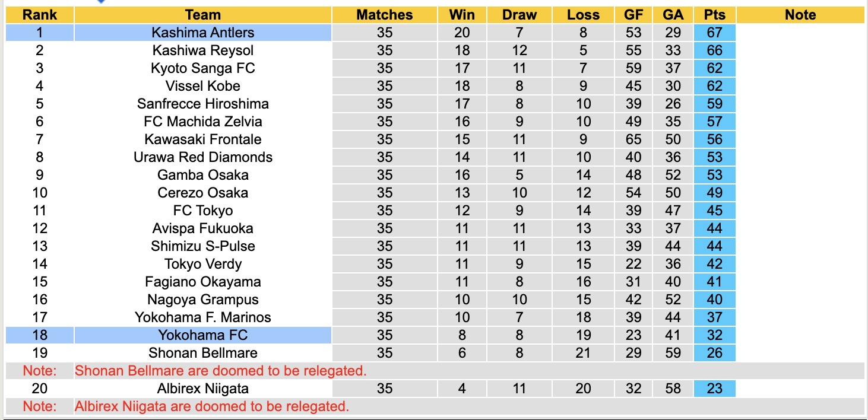Select Yokohama F. Marinos team name

[202, 317]
